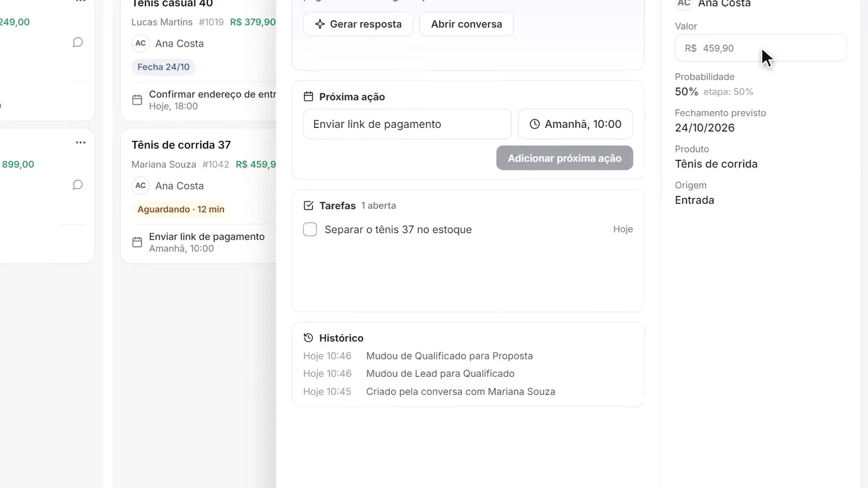This screenshot has width=868, height=488.
Task: Click the AC avatar on the Tênis casual 40 card
Action: (141, 43)
